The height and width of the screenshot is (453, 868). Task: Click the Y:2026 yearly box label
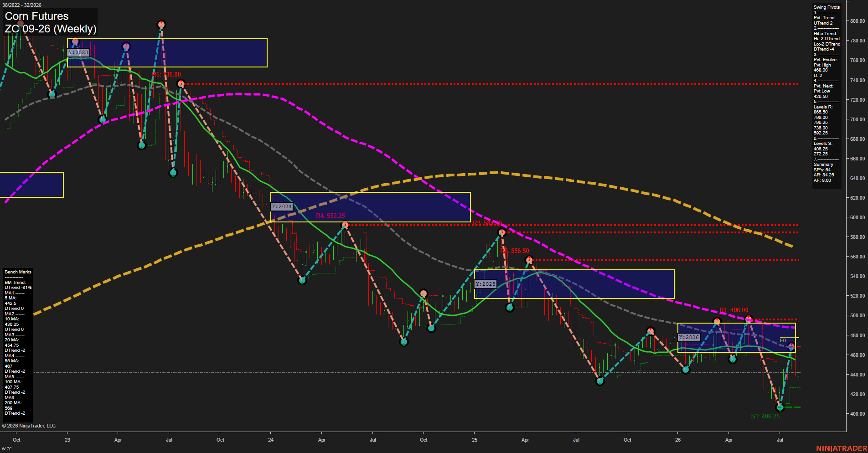689,337
